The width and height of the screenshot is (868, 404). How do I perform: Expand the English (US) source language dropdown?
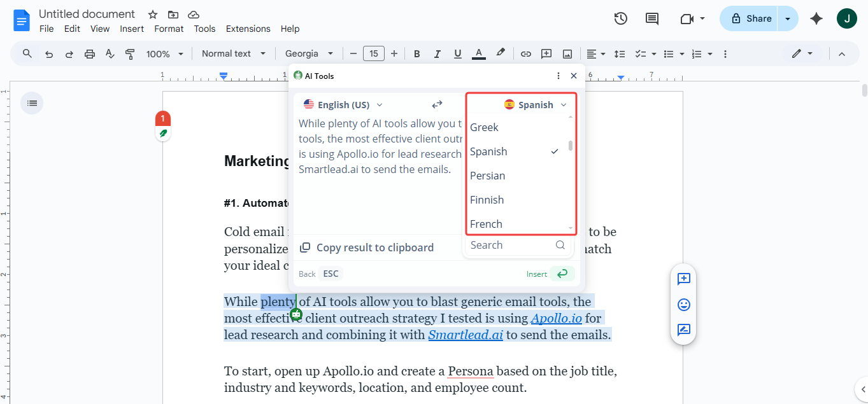pyautogui.click(x=344, y=105)
